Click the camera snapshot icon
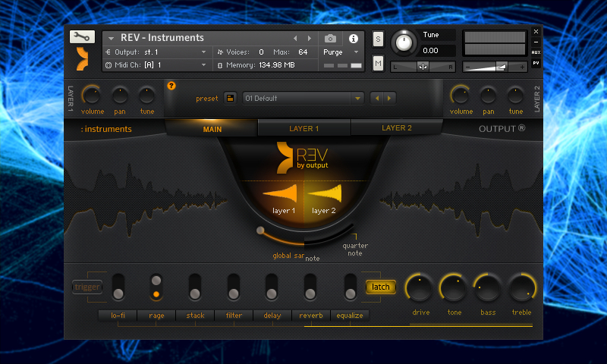This screenshot has height=364, width=607. [x=330, y=38]
